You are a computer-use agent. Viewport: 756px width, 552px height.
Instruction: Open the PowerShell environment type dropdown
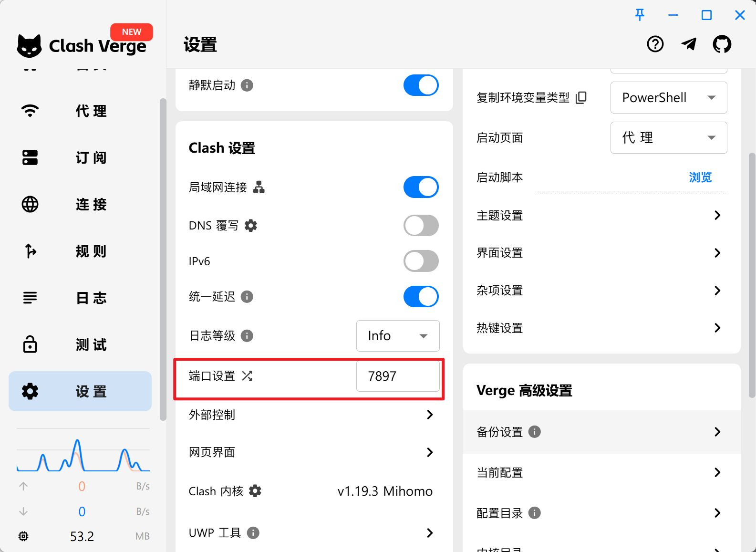tap(669, 98)
